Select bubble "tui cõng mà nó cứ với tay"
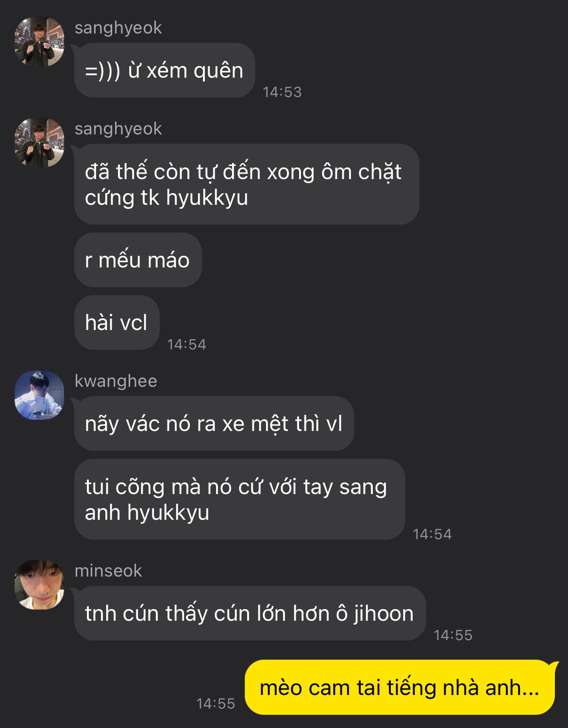This screenshot has width=568, height=728. pyautogui.click(x=239, y=499)
